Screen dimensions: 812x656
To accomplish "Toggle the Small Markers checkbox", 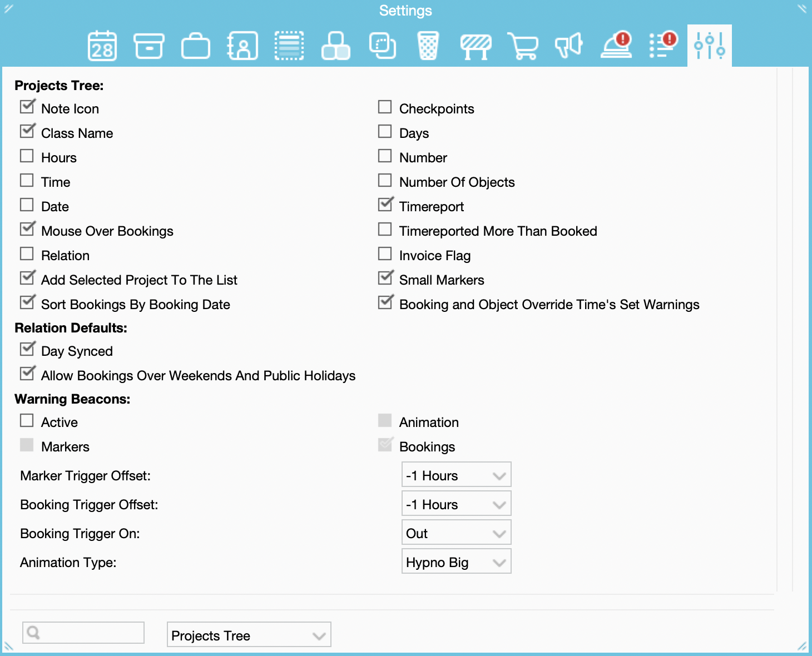I will [385, 278].
